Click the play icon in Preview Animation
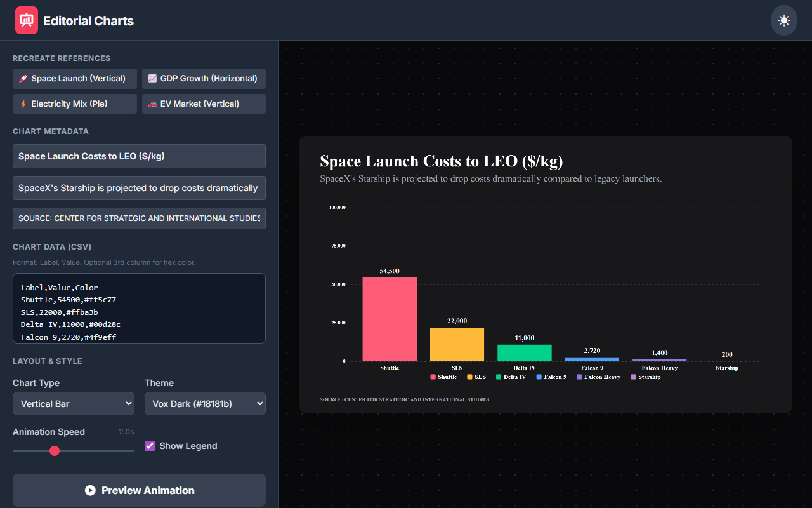Viewport: 812px width, 508px height. [x=90, y=490]
